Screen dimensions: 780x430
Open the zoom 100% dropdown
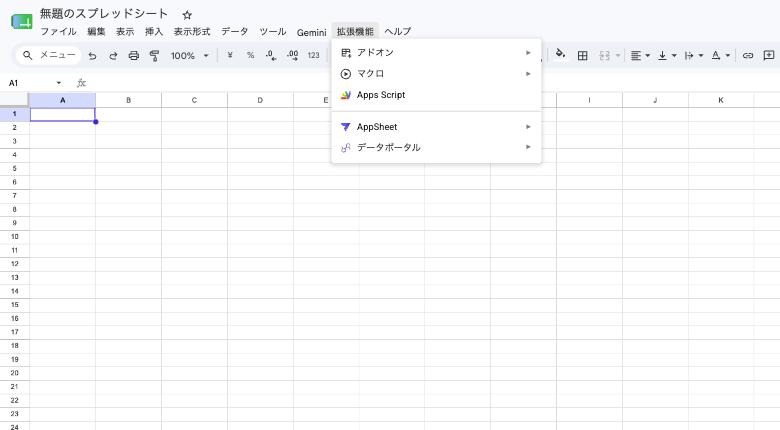point(190,56)
